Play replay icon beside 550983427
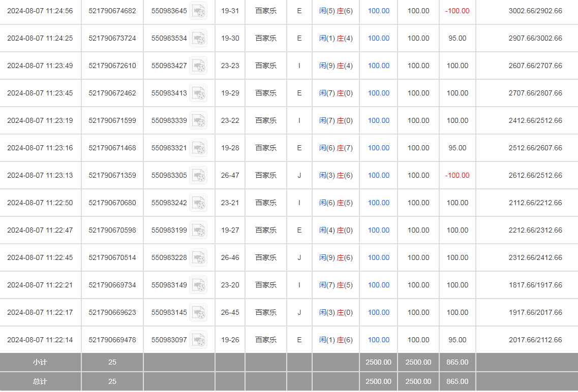The image size is (578, 392). 198,66
